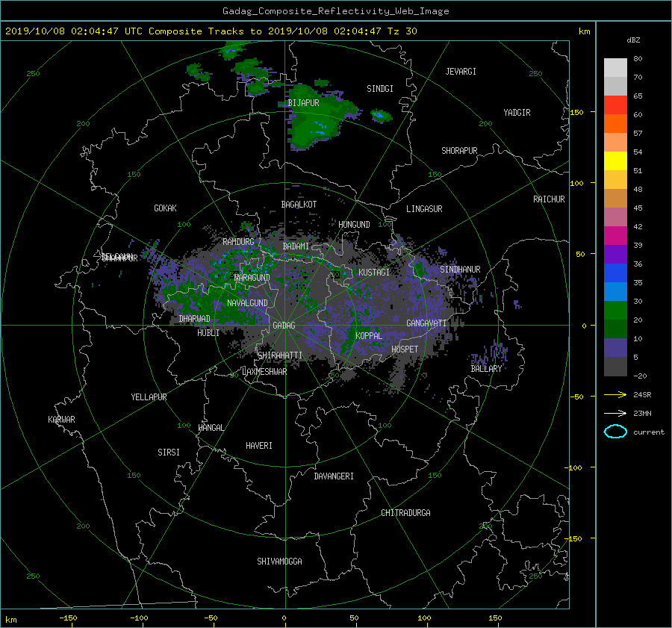Image resolution: width=672 pixels, height=628 pixels.
Task: Click the 23MN white arrow legend icon
Action: click(x=615, y=413)
